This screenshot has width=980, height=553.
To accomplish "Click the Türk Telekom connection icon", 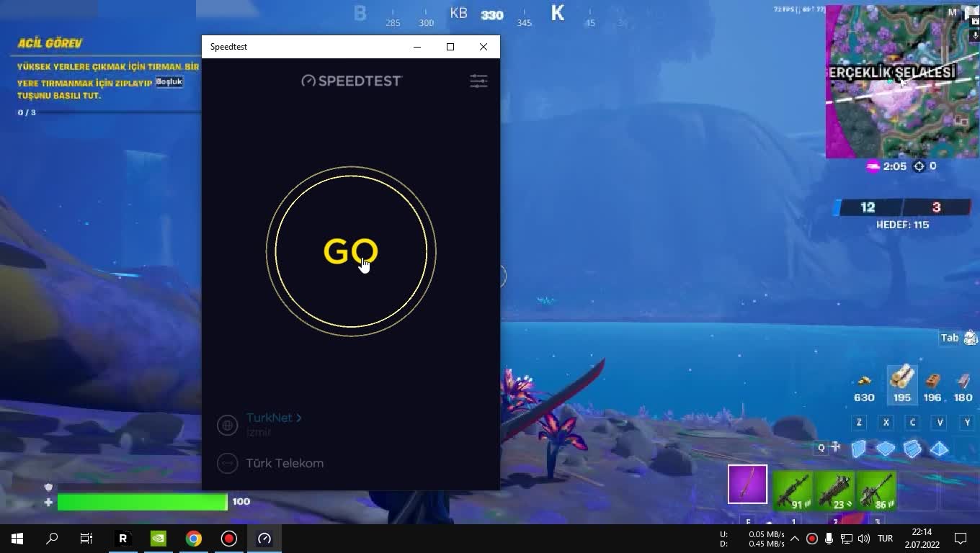I will [x=227, y=463].
